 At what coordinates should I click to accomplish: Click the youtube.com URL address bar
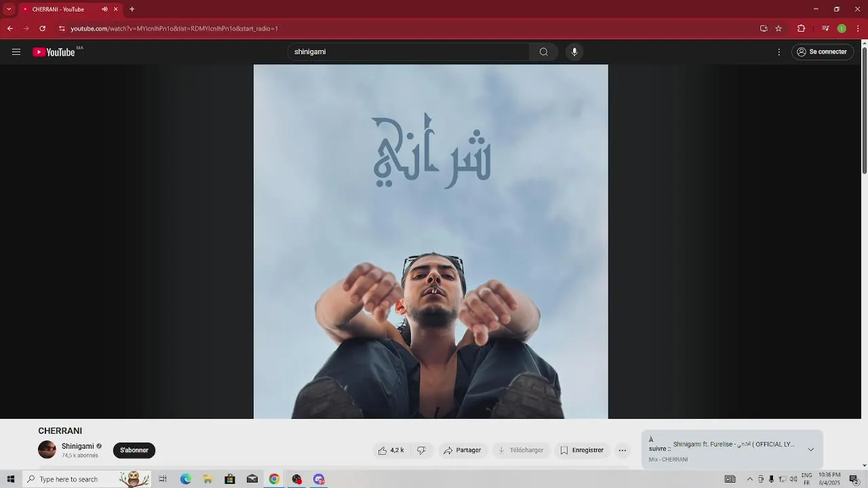[x=407, y=28]
